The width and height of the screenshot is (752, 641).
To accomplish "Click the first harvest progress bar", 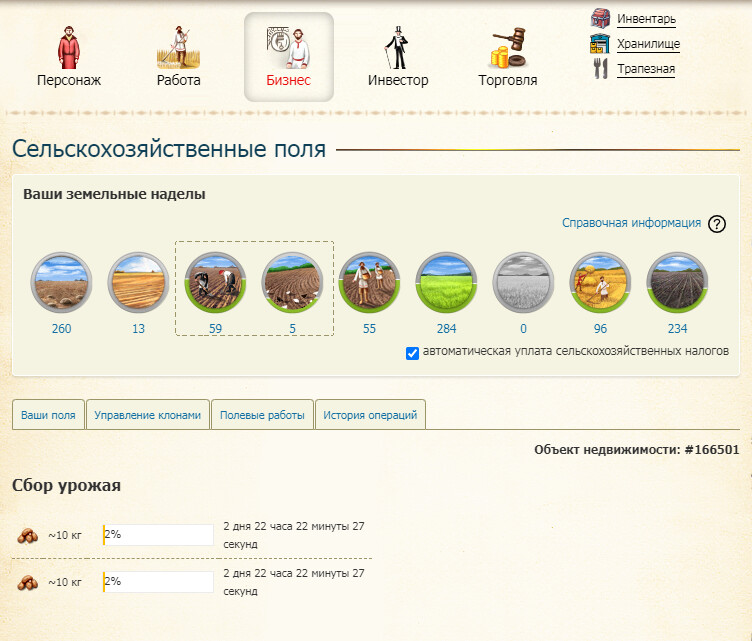I will pos(158,535).
